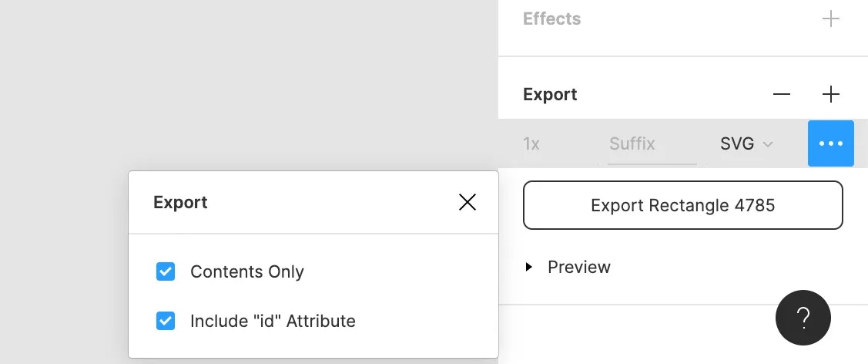Remove export setting with minus icon
The height and width of the screenshot is (364, 868).
click(x=782, y=94)
